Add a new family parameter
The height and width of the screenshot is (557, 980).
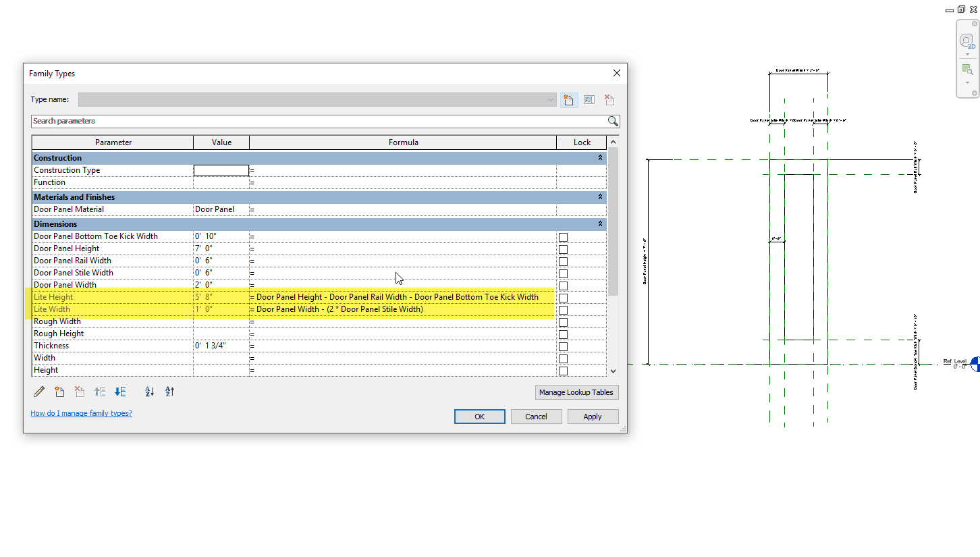(x=59, y=392)
